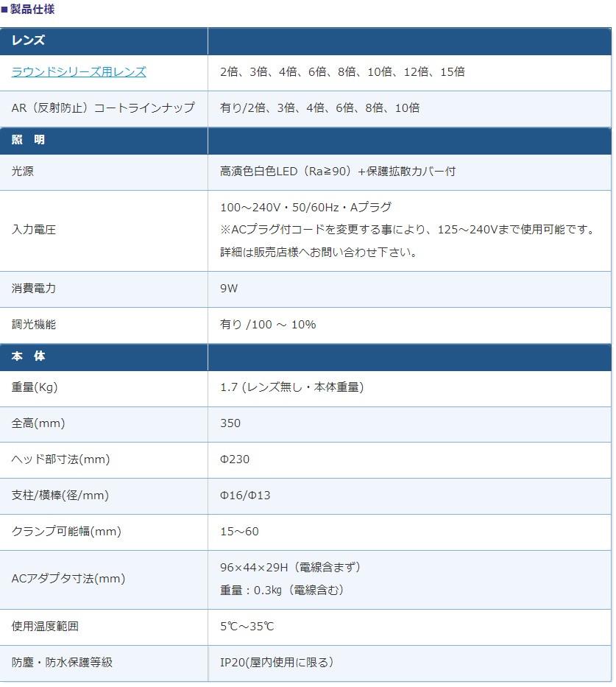The width and height of the screenshot is (616, 687).
Task: Click the 全高(mm) row label
Action: pos(38,423)
